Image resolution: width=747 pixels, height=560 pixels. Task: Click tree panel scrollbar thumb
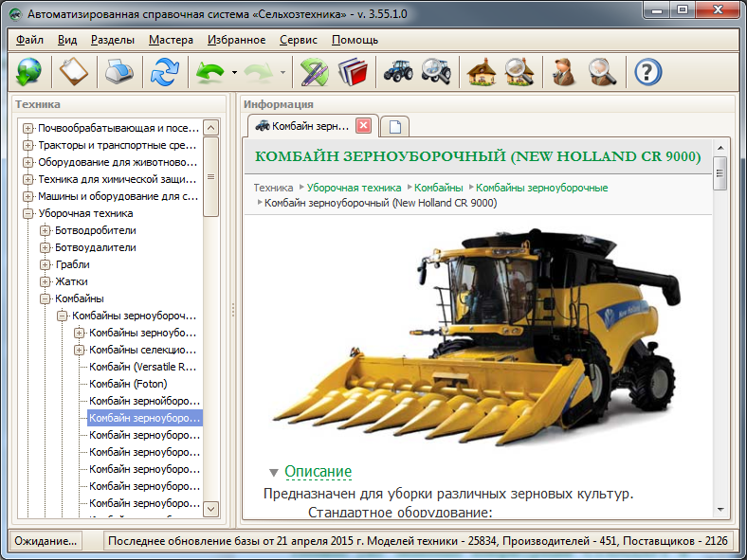coord(211,177)
